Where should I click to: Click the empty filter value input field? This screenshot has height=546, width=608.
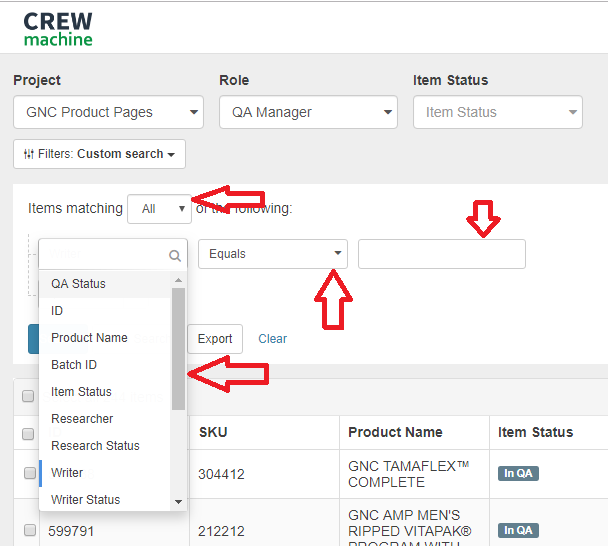click(x=442, y=254)
